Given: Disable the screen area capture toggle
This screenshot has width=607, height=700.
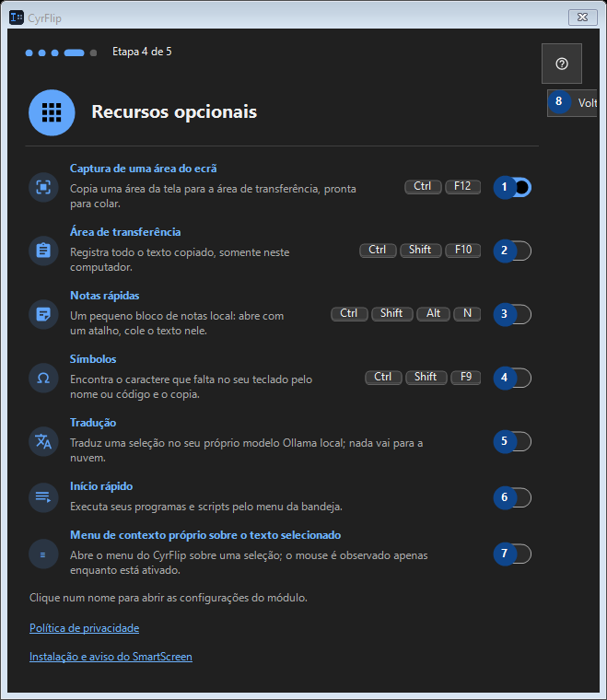Looking at the screenshot, I should point(512,188).
